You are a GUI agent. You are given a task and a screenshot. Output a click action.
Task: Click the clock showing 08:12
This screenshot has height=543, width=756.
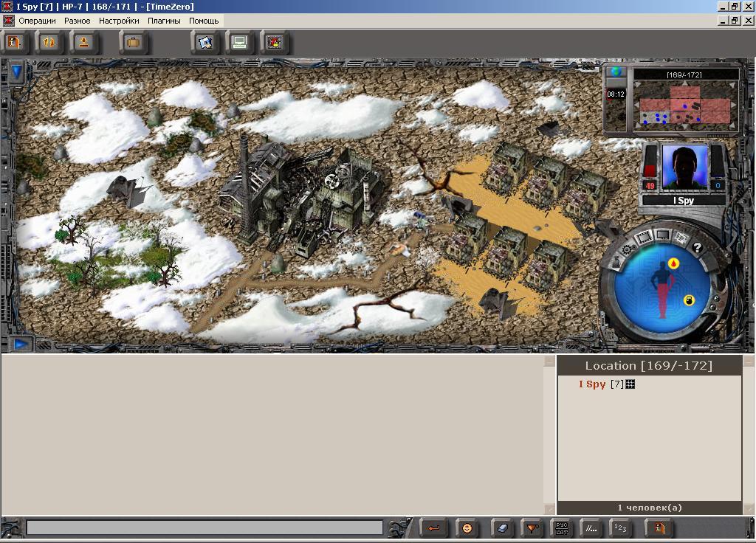[x=616, y=94]
